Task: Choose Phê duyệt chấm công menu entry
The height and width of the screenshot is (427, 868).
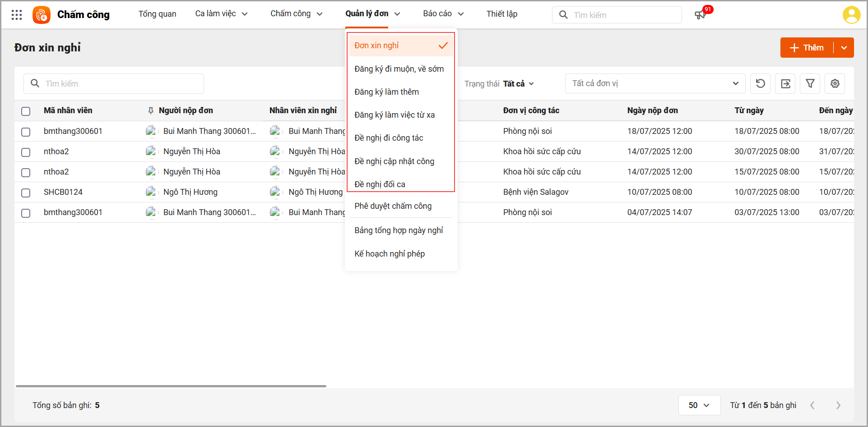Action: [393, 206]
